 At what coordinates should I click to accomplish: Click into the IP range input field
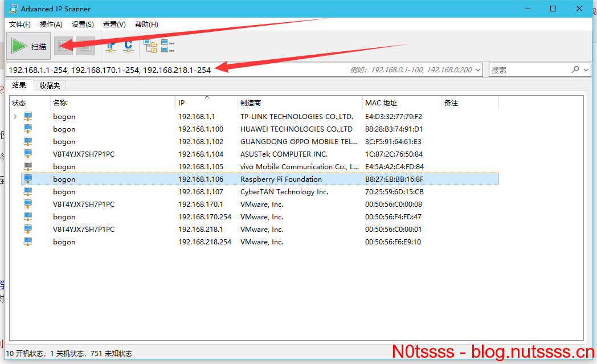244,69
